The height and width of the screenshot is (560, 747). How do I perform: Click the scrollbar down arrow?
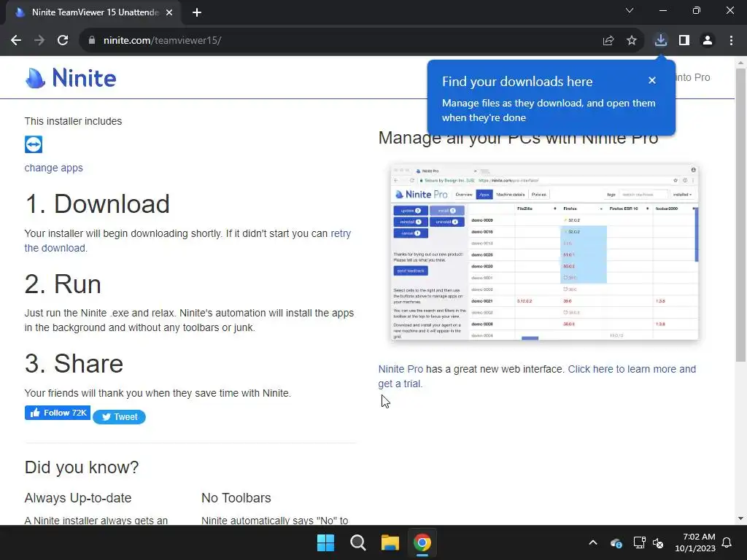click(x=741, y=518)
